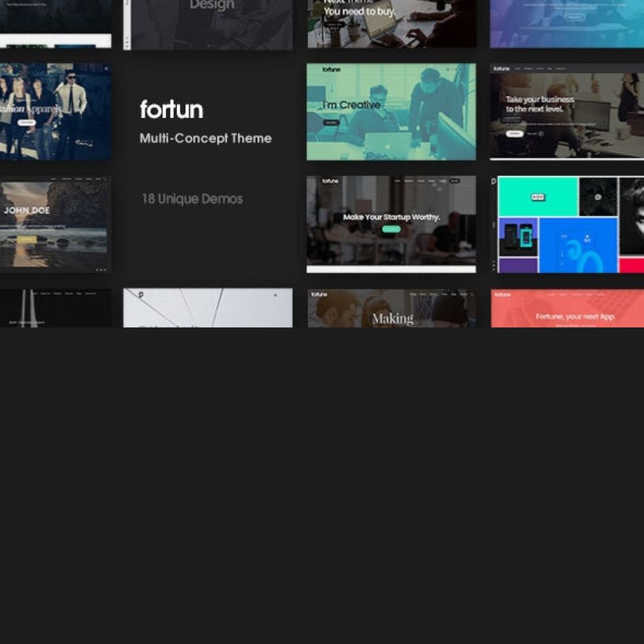Click the '18 Unique Demos' text
This screenshot has height=644, width=644.
coord(192,199)
